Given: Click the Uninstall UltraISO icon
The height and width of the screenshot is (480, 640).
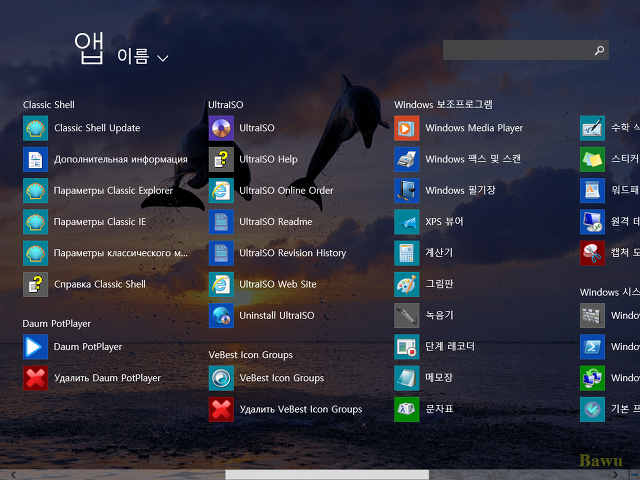Looking at the screenshot, I should (221, 316).
